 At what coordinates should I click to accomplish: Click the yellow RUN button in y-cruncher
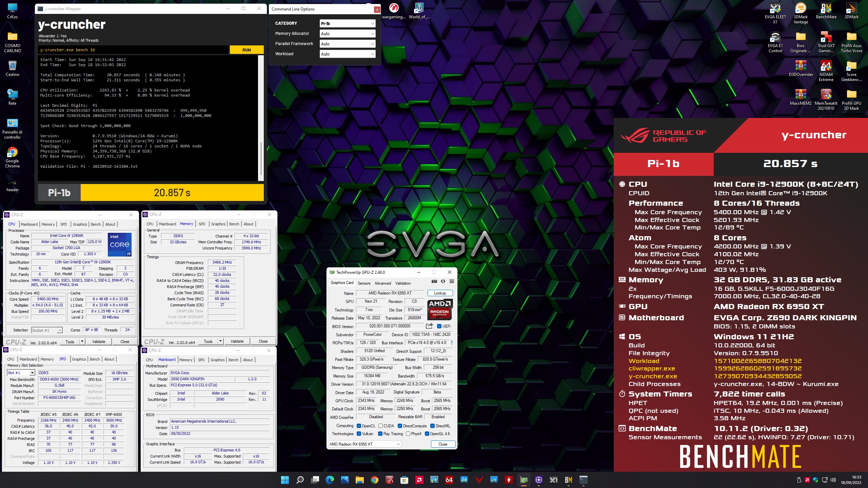pyautogui.click(x=246, y=50)
